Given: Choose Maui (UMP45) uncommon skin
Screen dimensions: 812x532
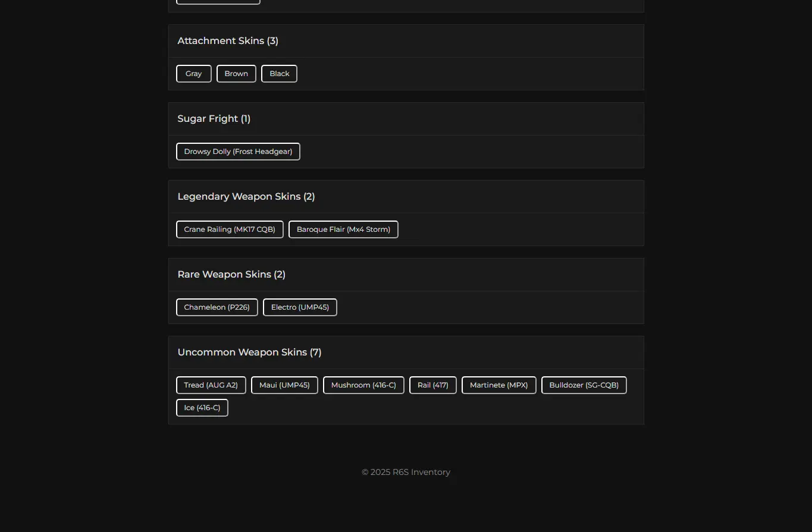Looking at the screenshot, I should [x=284, y=385].
